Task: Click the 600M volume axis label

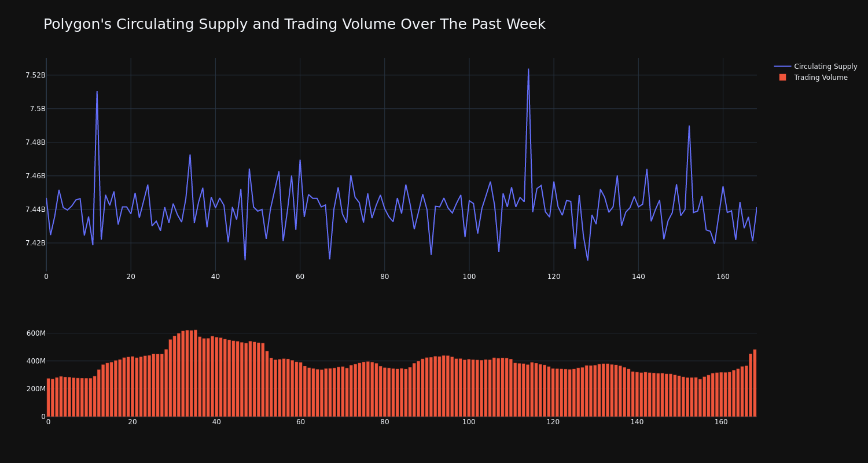Action: pyautogui.click(x=36, y=333)
